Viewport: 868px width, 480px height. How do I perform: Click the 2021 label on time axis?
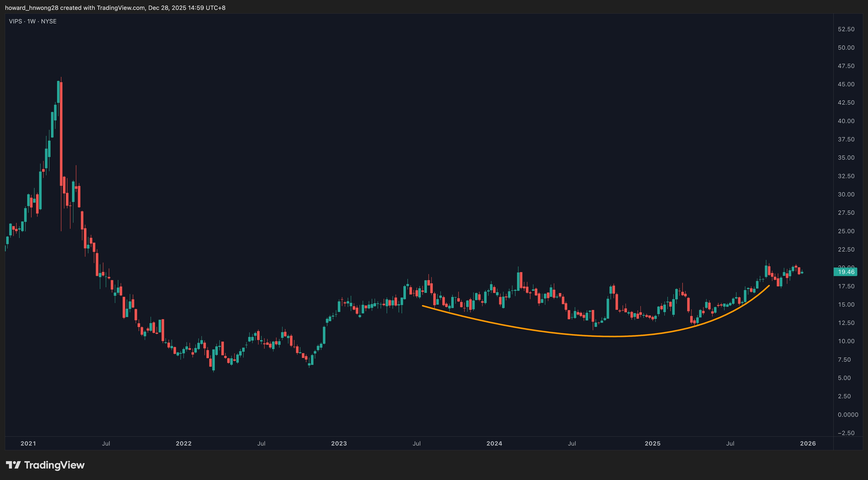tap(28, 443)
